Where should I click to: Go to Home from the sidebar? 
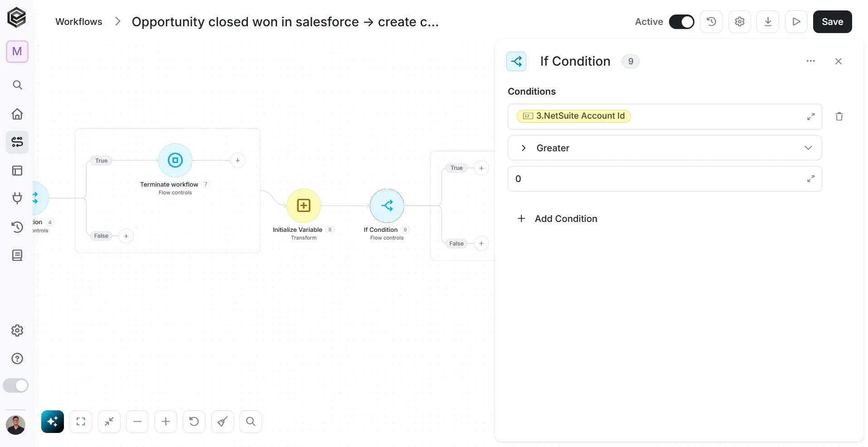click(17, 114)
